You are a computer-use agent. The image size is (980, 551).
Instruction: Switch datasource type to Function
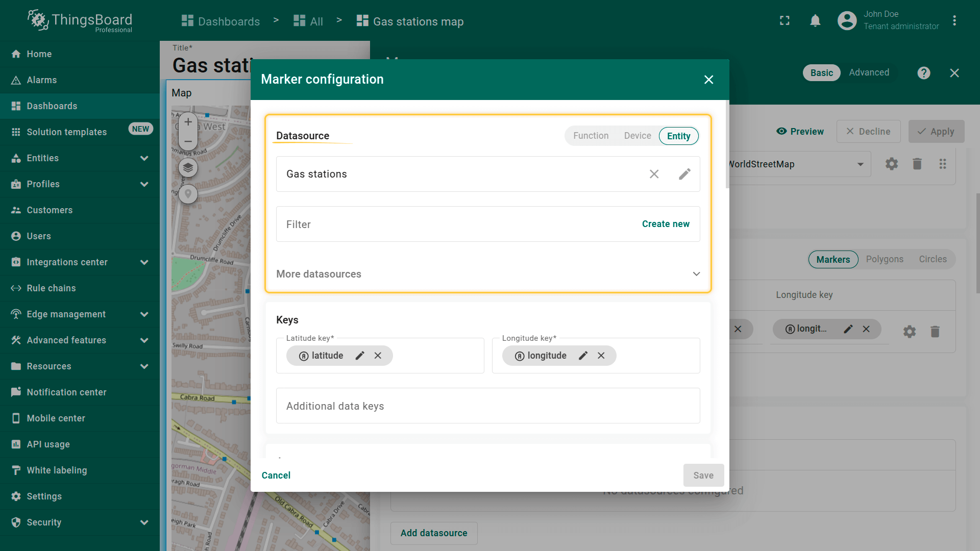(591, 136)
